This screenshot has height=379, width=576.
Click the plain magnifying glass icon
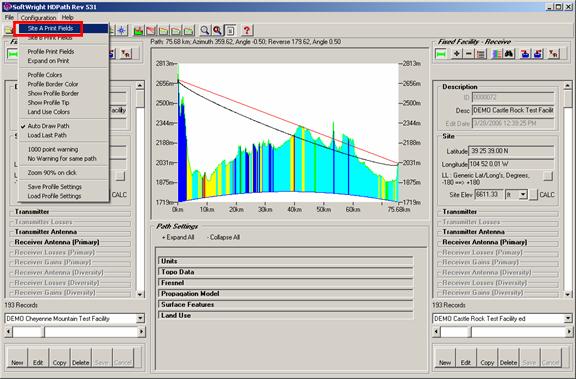[x=205, y=30]
